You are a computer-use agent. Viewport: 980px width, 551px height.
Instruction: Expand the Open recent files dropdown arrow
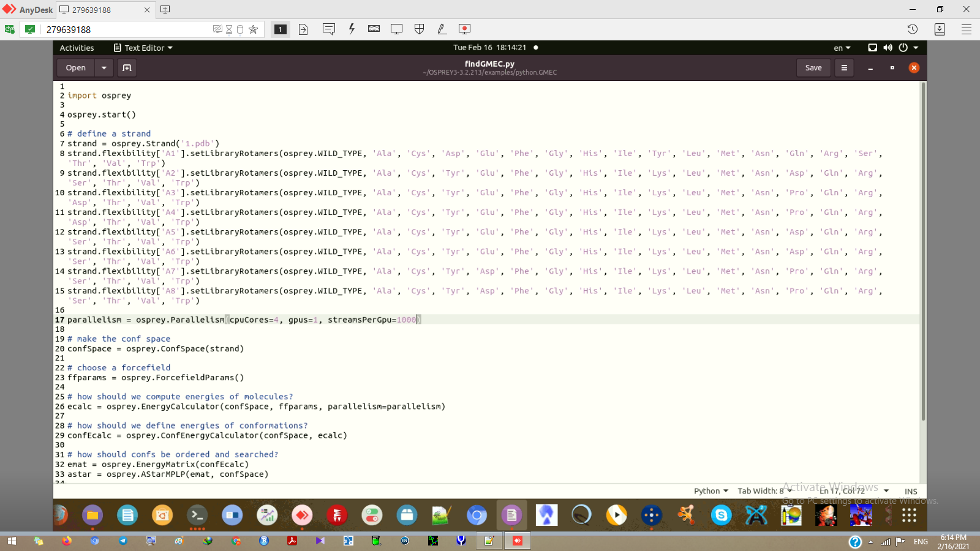coord(104,68)
